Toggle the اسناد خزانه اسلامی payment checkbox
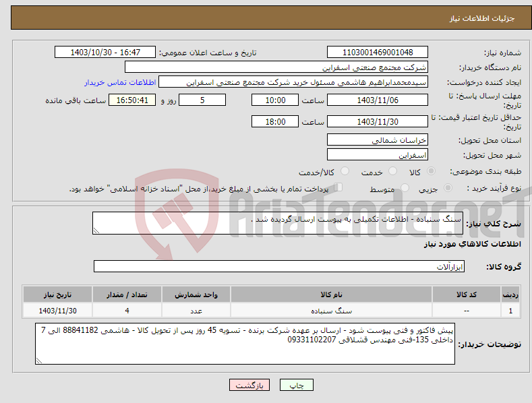Screen dimensions: 532x403 tap(338, 187)
